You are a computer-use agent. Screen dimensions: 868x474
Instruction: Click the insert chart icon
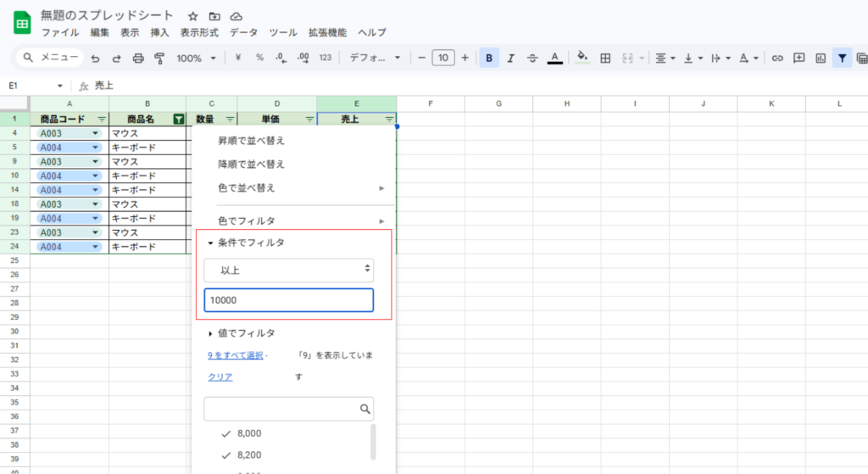click(821, 59)
